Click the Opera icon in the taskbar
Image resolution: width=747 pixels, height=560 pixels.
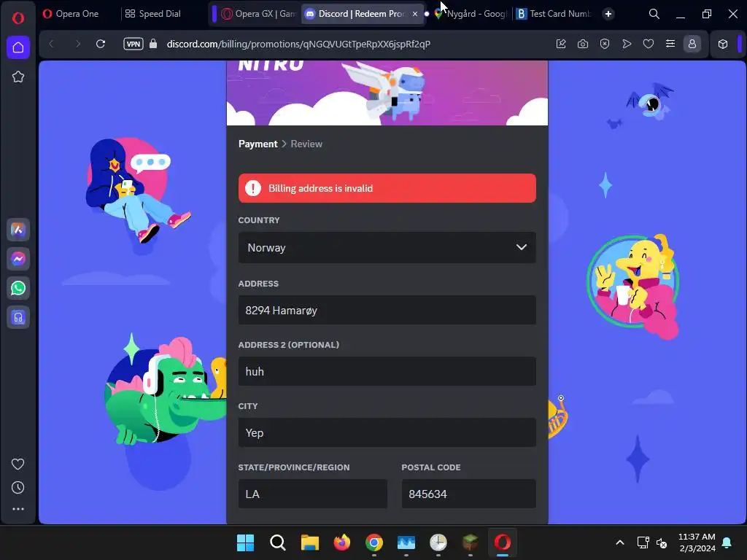click(x=503, y=542)
